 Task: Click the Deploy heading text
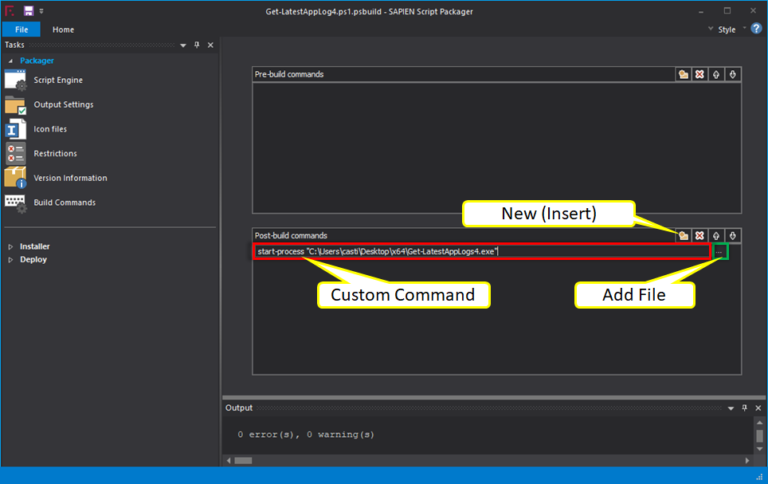(33, 260)
